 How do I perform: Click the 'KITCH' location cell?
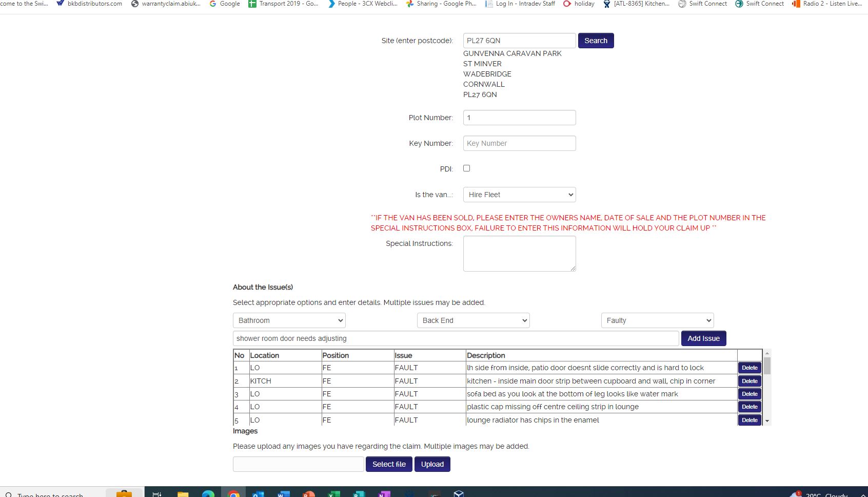pos(285,381)
